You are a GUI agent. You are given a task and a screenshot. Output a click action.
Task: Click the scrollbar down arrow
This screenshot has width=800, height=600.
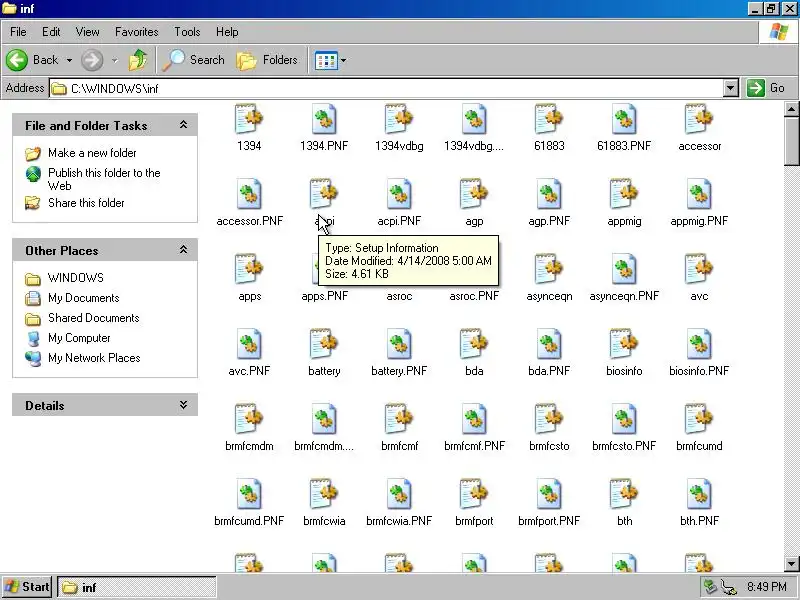tap(791, 564)
